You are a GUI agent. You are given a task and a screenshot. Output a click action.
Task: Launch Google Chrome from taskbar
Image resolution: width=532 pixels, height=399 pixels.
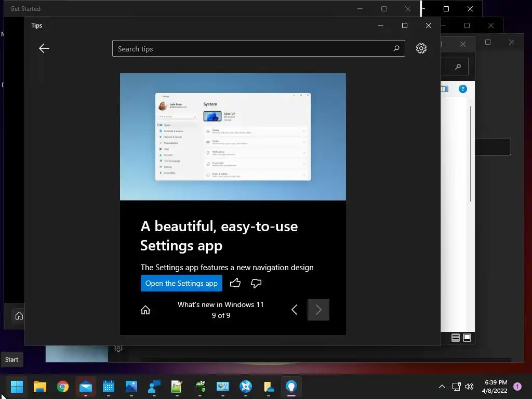point(63,387)
